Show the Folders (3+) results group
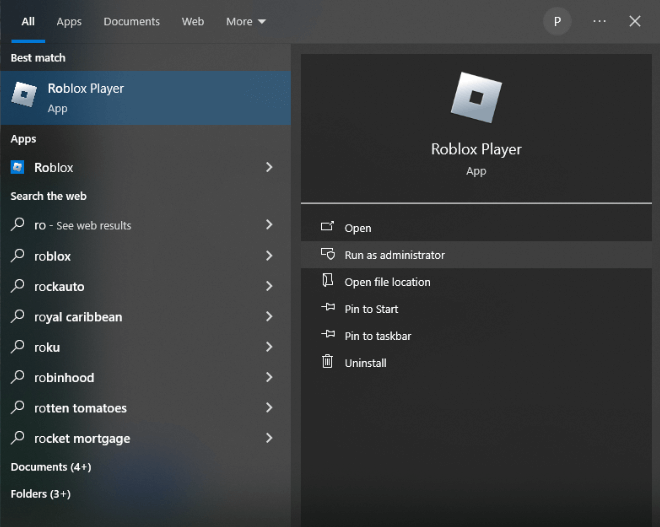The width and height of the screenshot is (660, 527). (40, 493)
